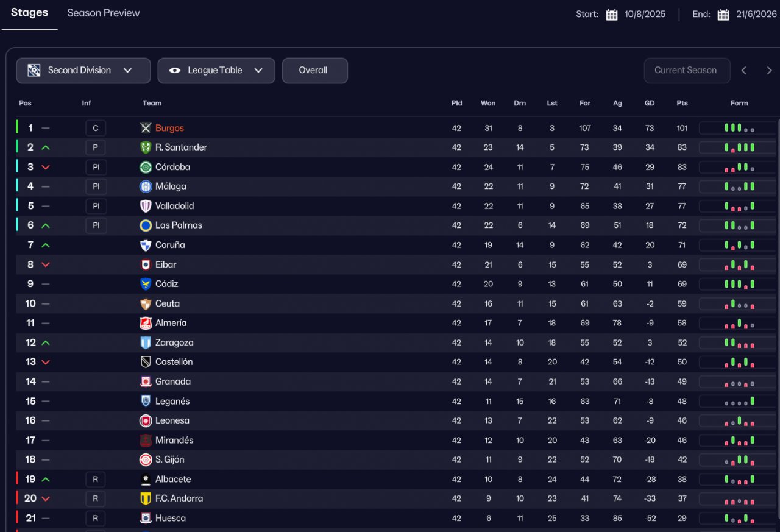This screenshot has width=780, height=532.
Task: Click the Albacete club crest icon
Action: coord(146,479)
